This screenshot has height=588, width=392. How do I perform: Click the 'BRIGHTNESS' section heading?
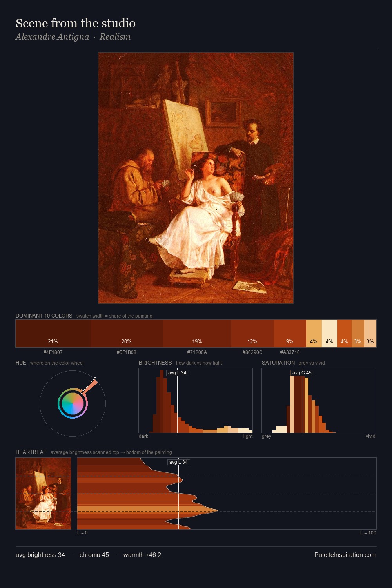[x=155, y=363]
